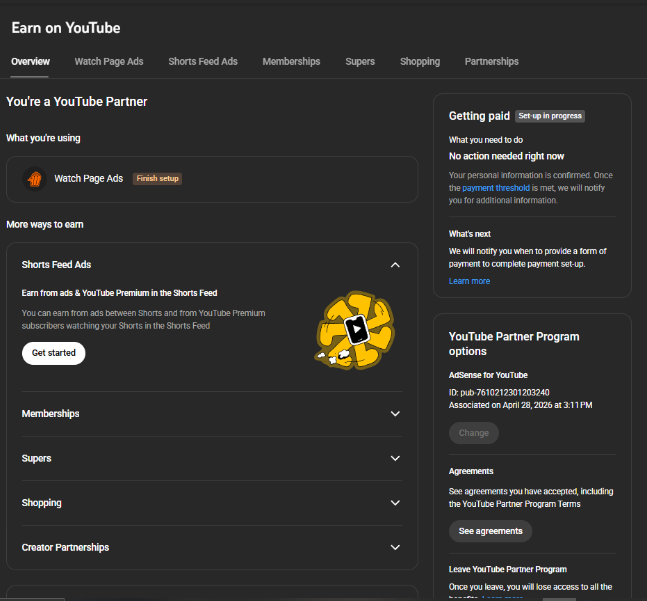The image size is (647, 601).
Task: Switch to the Shorts Feed Ads tab
Action: pos(203,62)
